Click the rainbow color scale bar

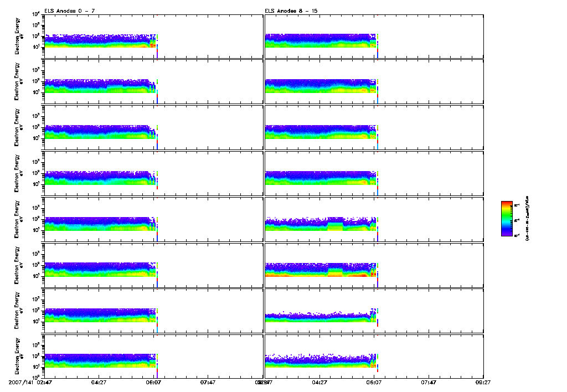click(507, 219)
